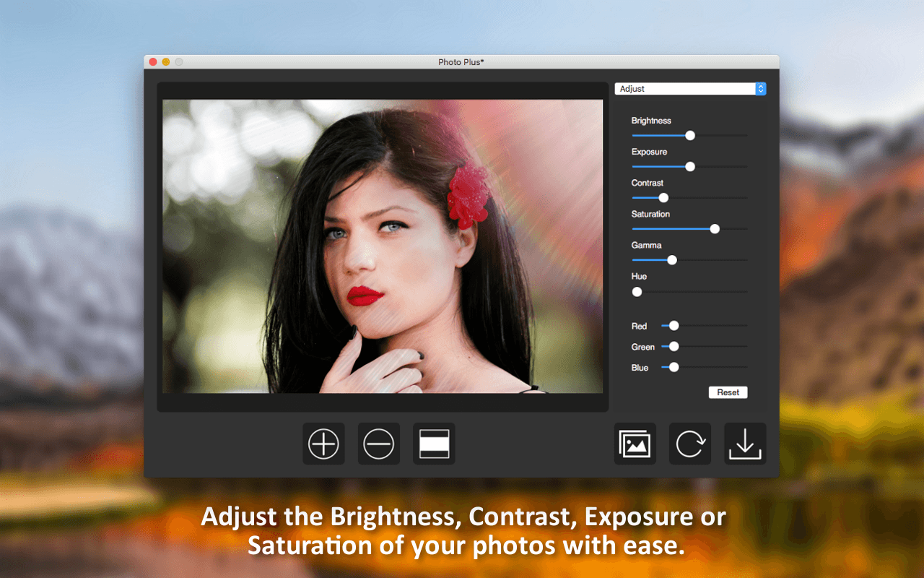Select the Red channel slider knob

click(673, 325)
